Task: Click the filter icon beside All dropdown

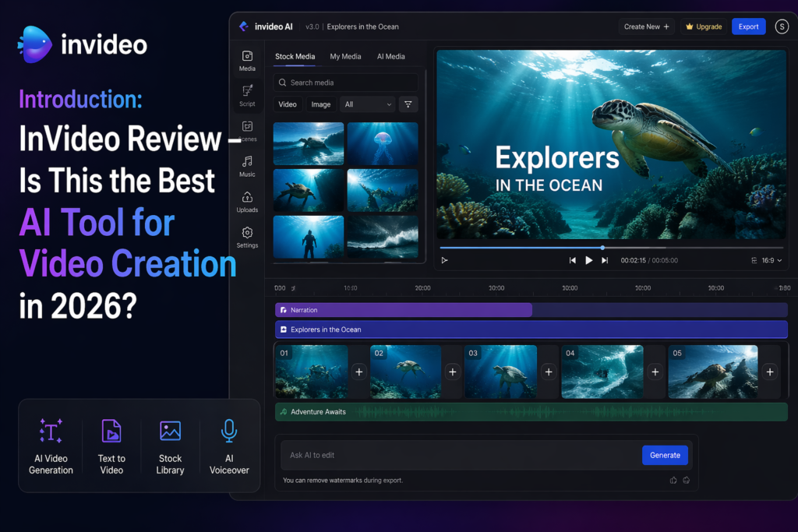Action: coord(408,104)
